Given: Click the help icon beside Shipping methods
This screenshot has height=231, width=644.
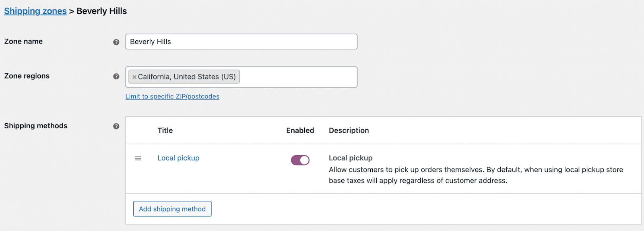Looking at the screenshot, I should coord(116,126).
